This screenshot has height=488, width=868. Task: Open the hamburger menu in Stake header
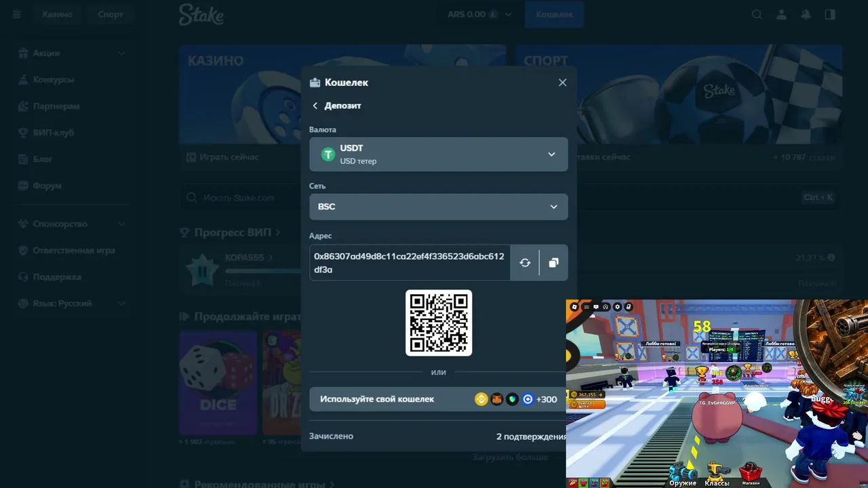[x=17, y=14]
